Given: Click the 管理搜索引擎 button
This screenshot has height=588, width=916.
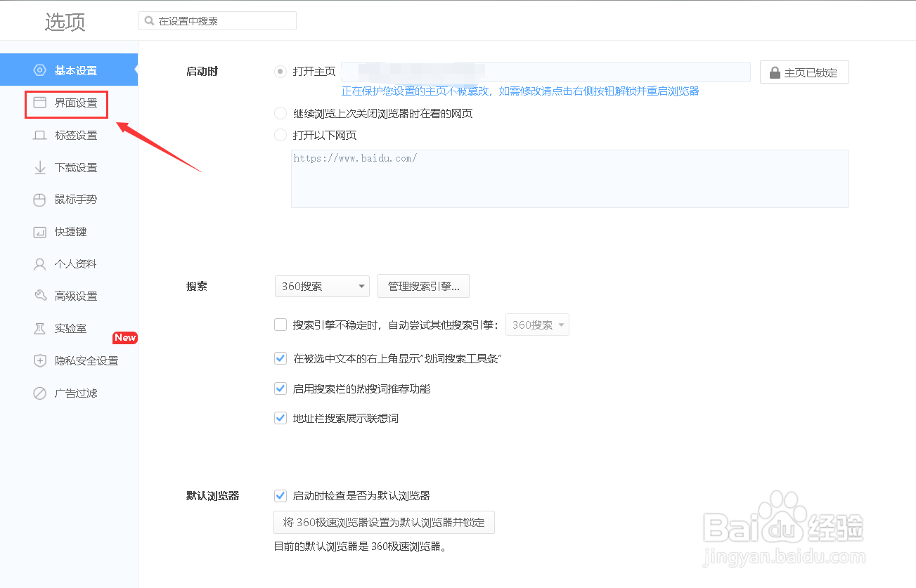Looking at the screenshot, I should tap(423, 286).
